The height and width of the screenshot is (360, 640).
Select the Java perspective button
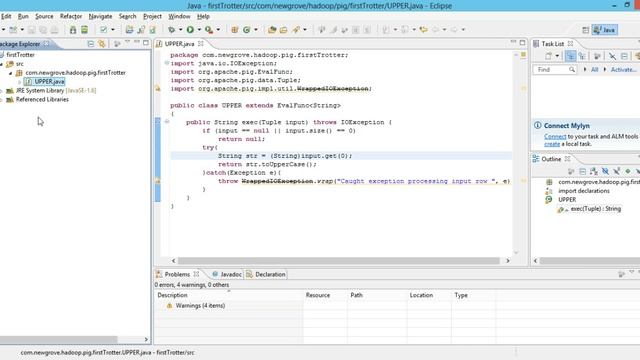(x=605, y=30)
